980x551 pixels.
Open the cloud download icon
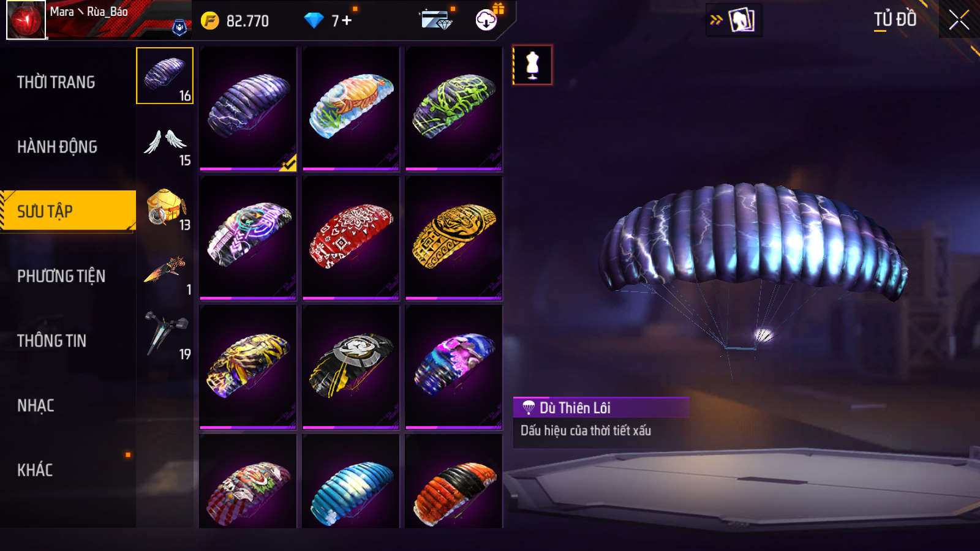[x=486, y=20]
